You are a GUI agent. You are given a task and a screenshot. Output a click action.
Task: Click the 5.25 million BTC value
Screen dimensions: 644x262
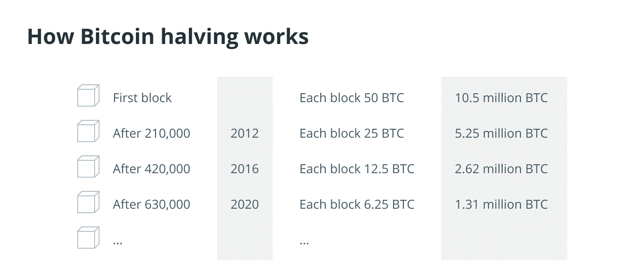coord(501,133)
